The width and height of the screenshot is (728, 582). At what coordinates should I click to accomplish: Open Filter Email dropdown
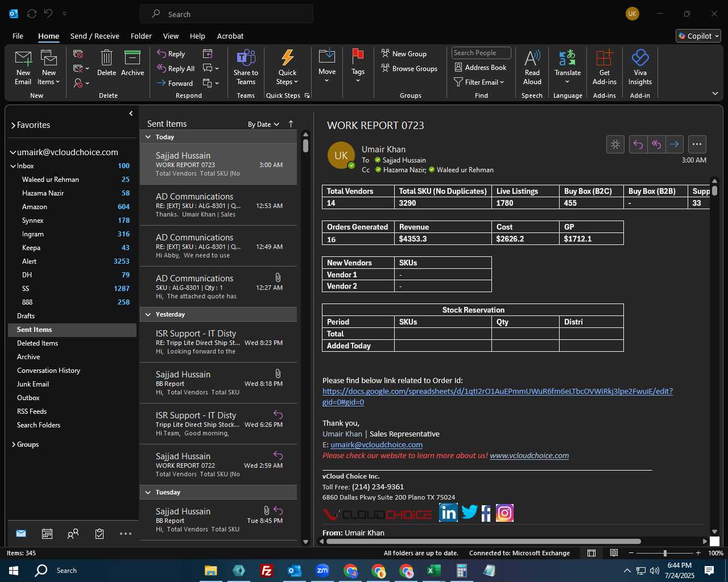(479, 82)
